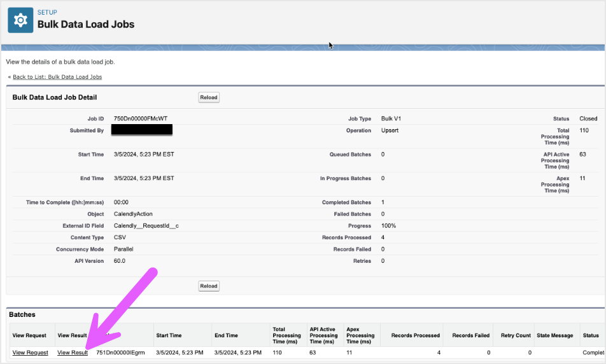Screen dimensions: 606x364
Task: Click the Retry Count column header
Action: [x=516, y=335]
